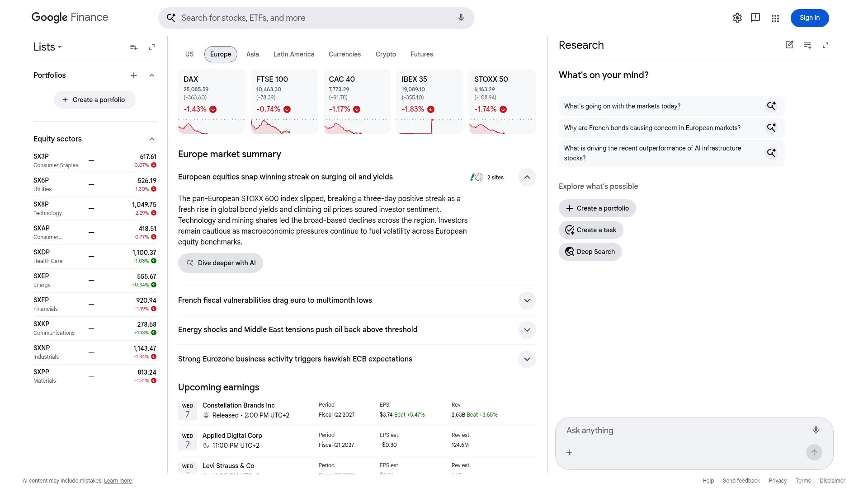Click the microphone in Ask anything box
Viewport: 868px width, 488px height.
(816, 430)
